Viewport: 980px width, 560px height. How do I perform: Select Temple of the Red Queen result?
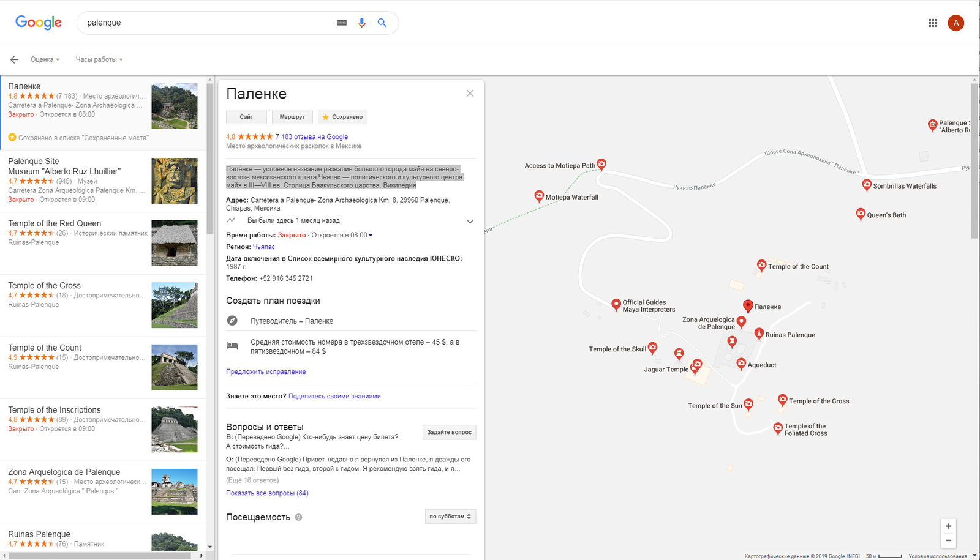tap(103, 243)
